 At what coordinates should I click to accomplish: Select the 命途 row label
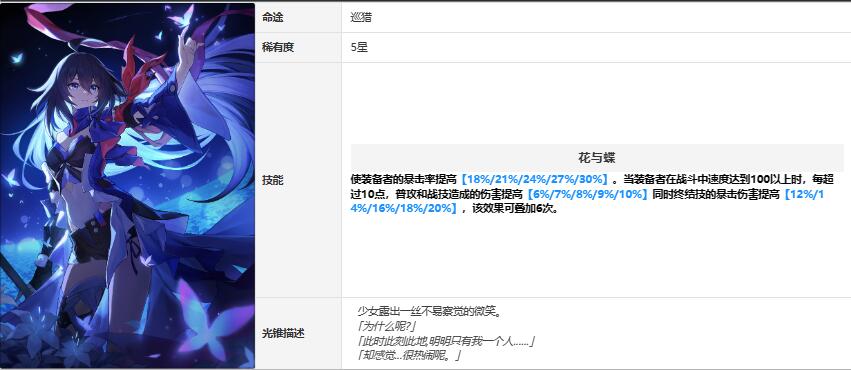point(272,18)
